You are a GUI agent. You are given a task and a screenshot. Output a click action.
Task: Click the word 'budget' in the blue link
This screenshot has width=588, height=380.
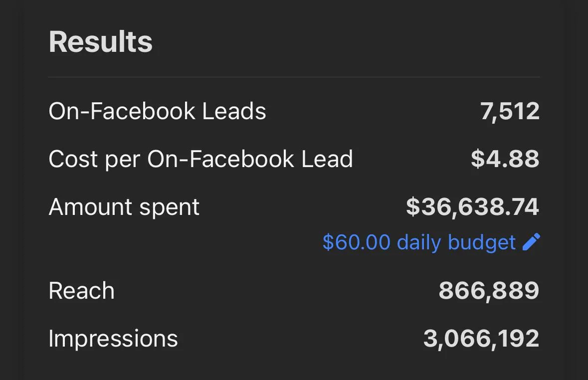point(482,242)
